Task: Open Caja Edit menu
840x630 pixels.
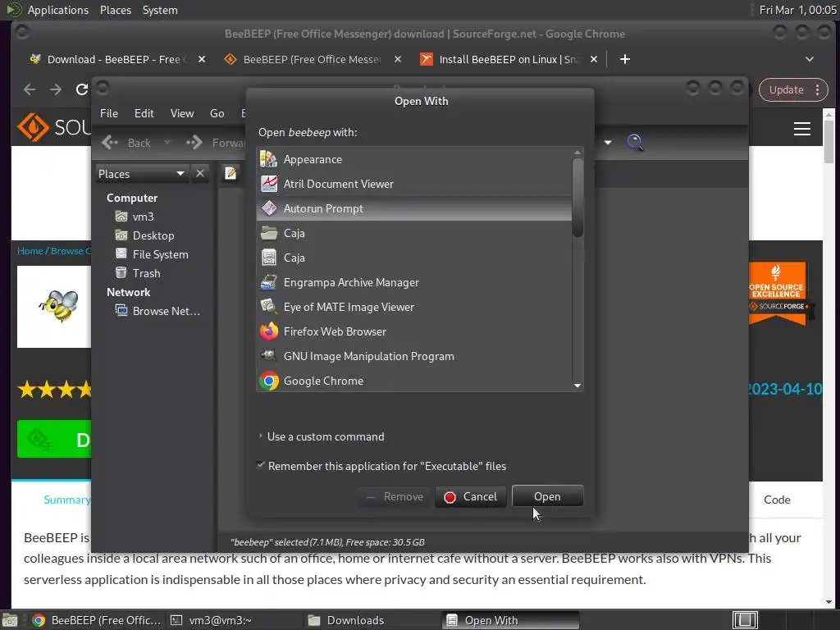Action: point(144,113)
